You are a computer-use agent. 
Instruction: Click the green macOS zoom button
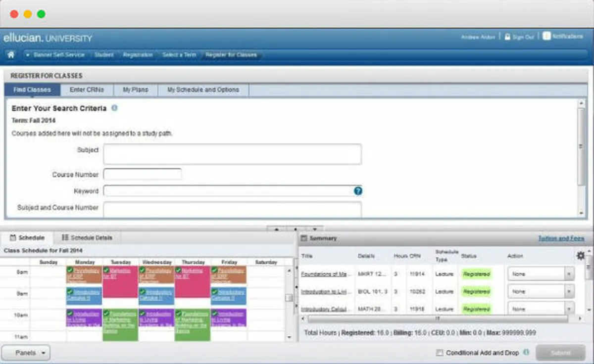click(x=41, y=14)
